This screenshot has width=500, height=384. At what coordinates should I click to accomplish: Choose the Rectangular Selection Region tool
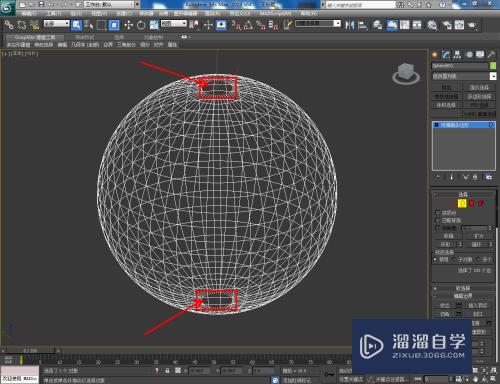pos(101,25)
